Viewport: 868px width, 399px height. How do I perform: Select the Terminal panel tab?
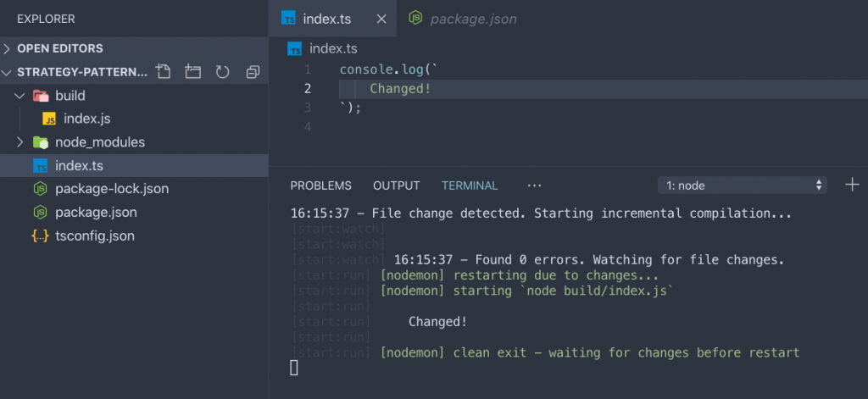click(470, 186)
